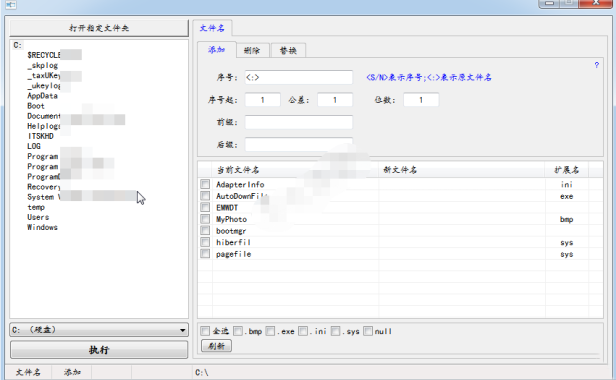Click the 后缀 suffix input field
The height and width of the screenshot is (380, 616).
click(299, 144)
